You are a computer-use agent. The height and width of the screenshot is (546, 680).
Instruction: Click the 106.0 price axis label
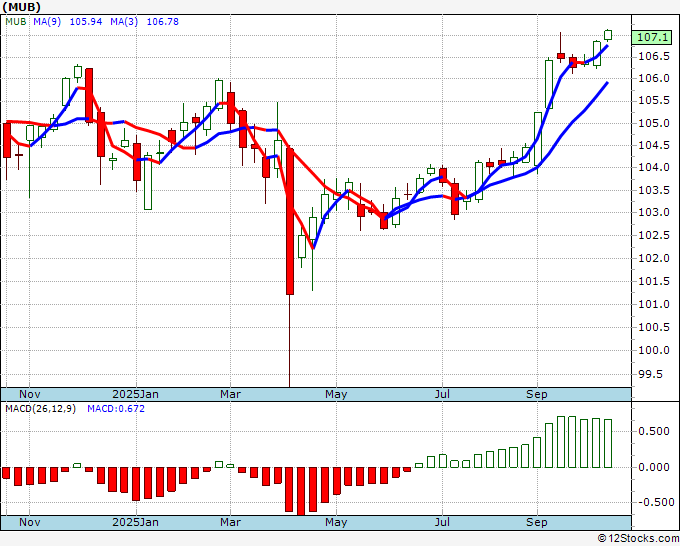tap(654, 78)
